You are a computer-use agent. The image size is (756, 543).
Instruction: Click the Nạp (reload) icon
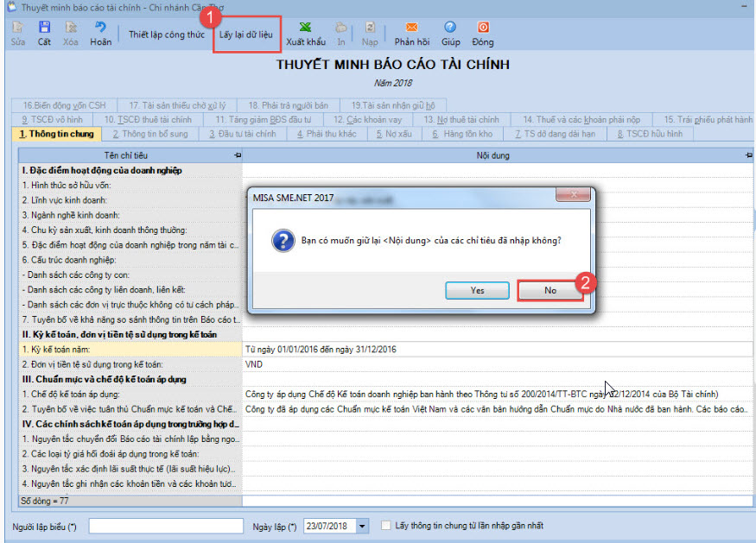pyautogui.click(x=370, y=27)
